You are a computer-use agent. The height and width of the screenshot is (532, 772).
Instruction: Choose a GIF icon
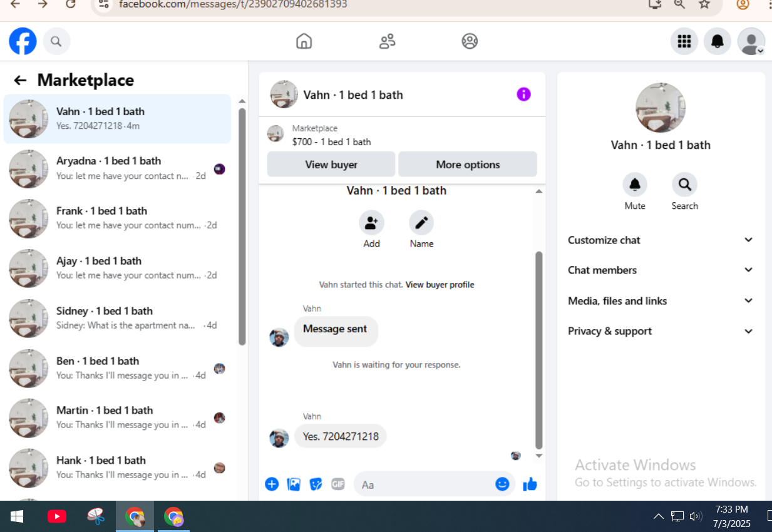[338, 484]
